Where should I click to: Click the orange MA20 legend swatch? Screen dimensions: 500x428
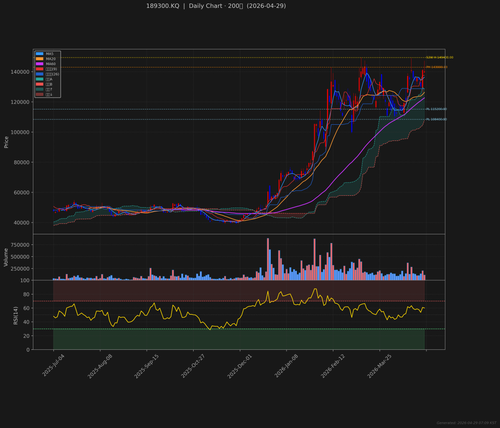pyautogui.click(x=40, y=59)
